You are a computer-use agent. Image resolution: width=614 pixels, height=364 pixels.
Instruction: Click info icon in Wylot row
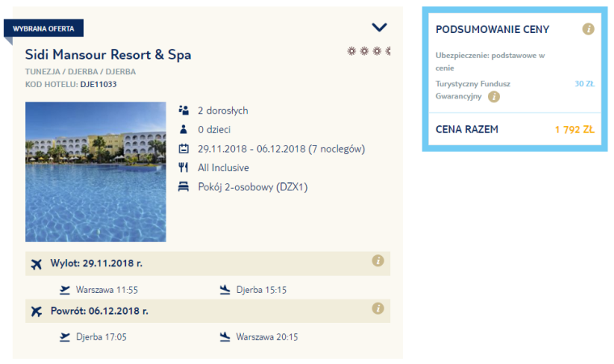pyautogui.click(x=376, y=261)
